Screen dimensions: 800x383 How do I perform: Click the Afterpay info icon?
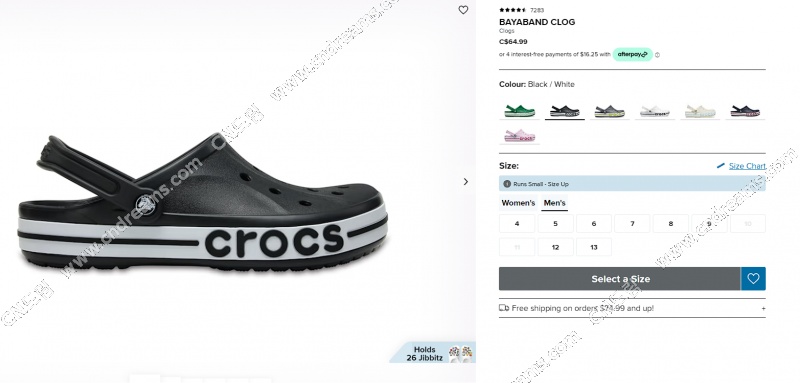[x=657, y=55]
